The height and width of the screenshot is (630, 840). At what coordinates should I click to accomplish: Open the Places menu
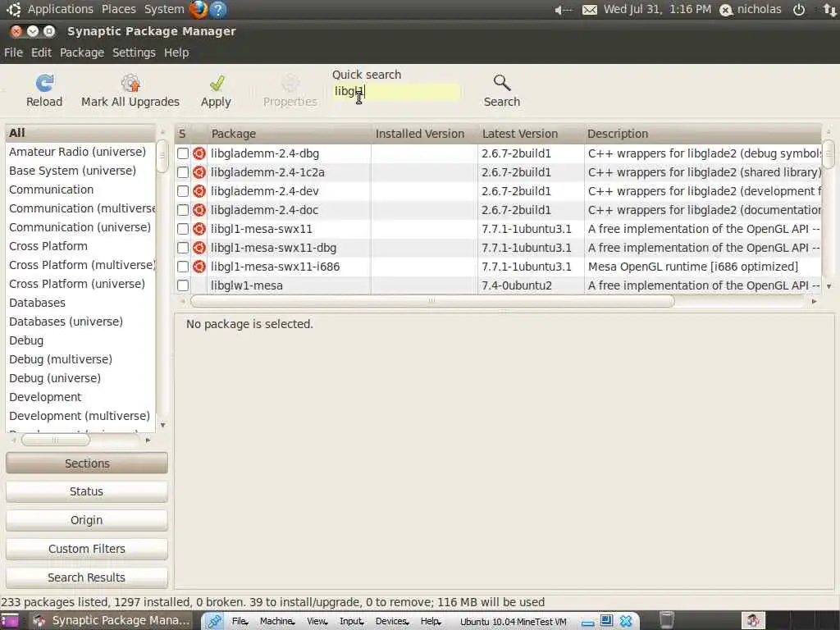pos(118,9)
